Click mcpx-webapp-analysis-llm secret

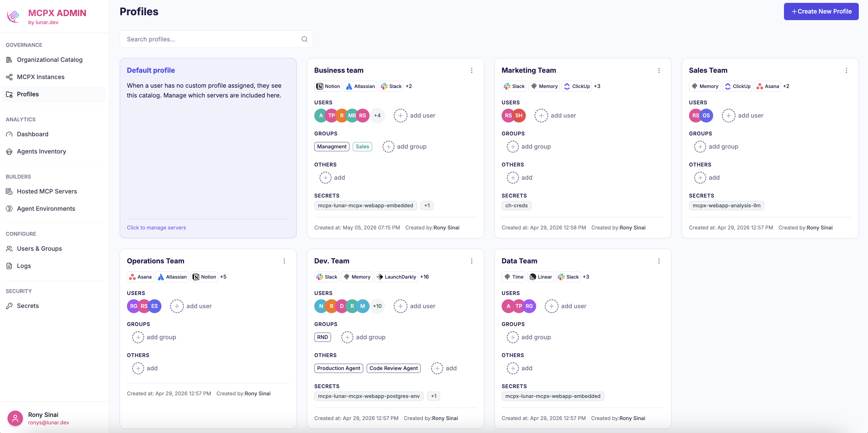(726, 205)
